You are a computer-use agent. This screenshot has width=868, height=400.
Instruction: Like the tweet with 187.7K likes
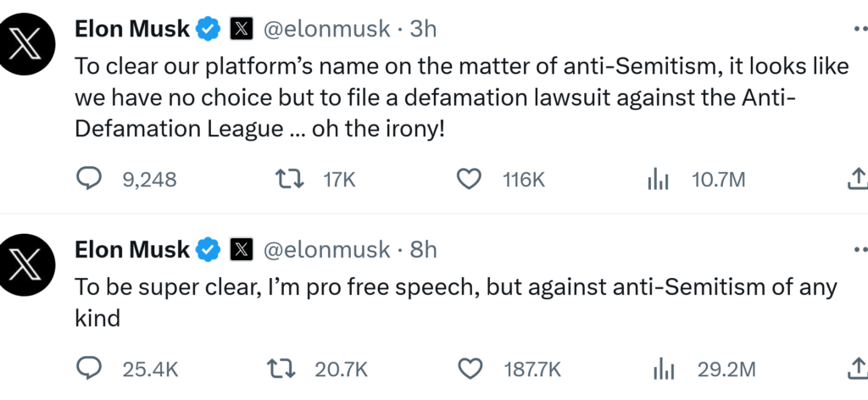click(468, 369)
